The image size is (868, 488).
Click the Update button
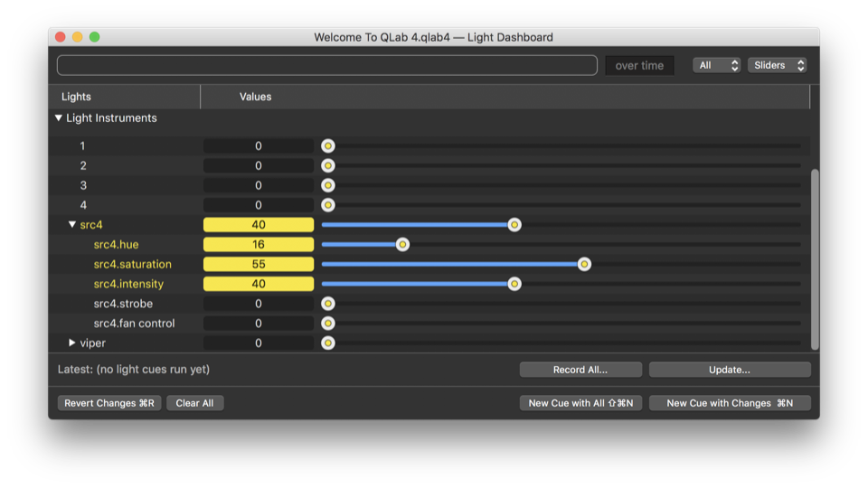[x=730, y=370]
